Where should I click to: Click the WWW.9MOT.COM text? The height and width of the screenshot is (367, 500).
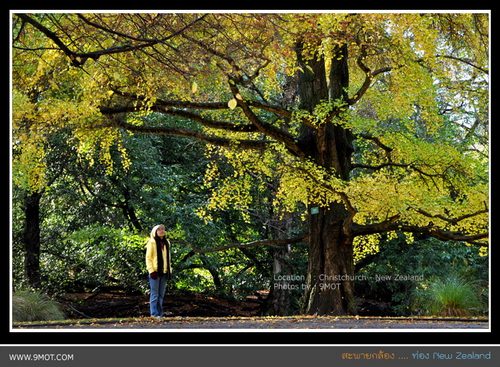(41, 357)
